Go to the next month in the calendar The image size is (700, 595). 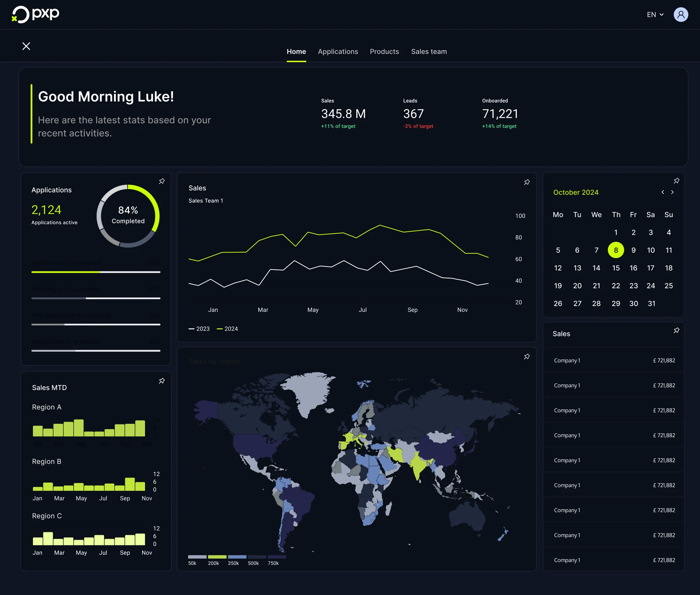(x=672, y=192)
